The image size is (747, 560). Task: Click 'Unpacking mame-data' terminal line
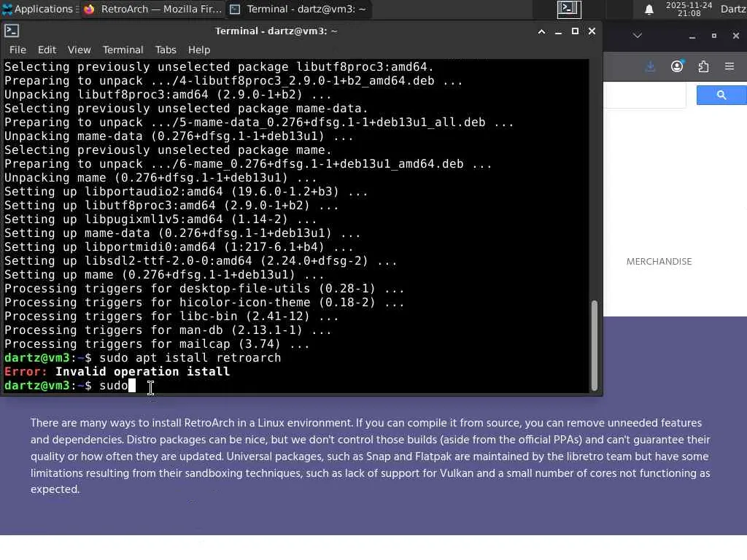click(179, 136)
